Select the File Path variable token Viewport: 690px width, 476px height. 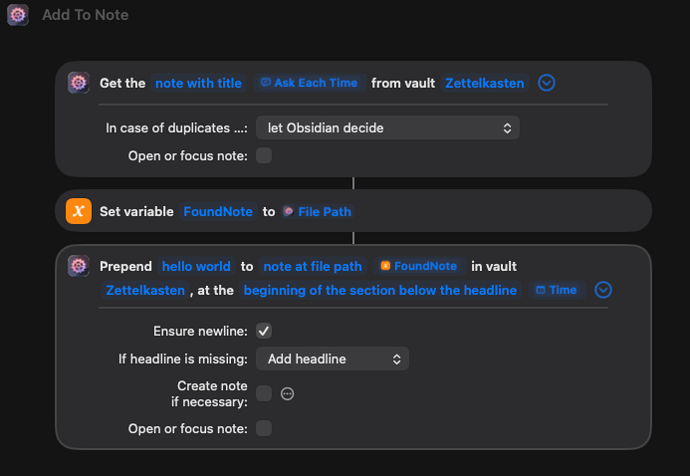coord(317,212)
